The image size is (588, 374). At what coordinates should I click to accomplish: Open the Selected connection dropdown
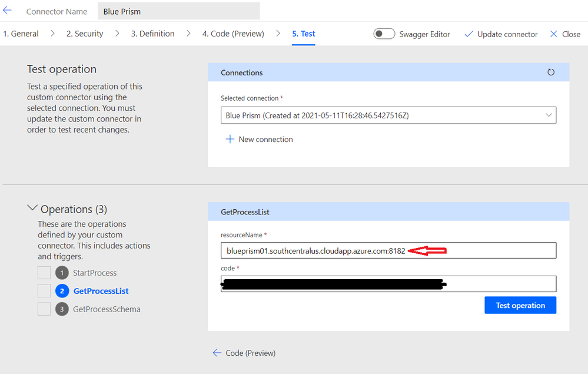pyautogui.click(x=388, y=115)
